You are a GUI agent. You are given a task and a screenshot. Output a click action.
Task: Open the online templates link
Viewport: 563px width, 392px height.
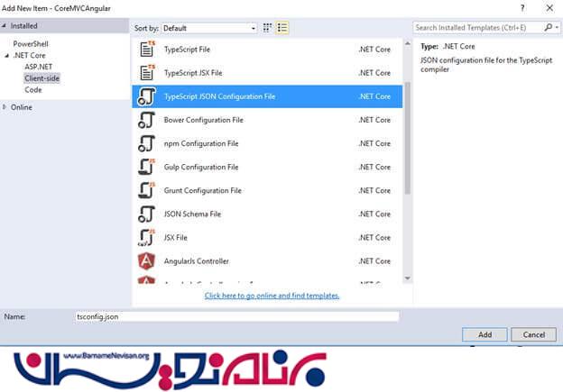pos(272,296)
